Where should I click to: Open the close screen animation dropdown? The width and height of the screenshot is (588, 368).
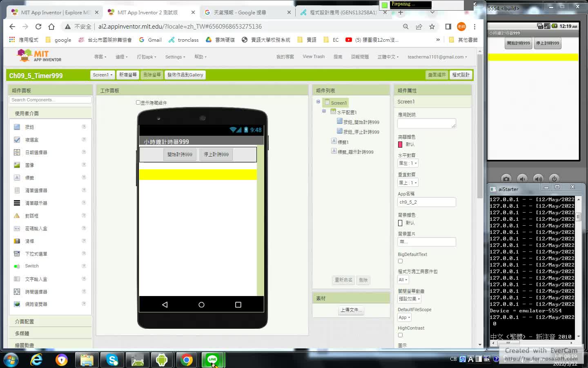[x=410, y=299]
